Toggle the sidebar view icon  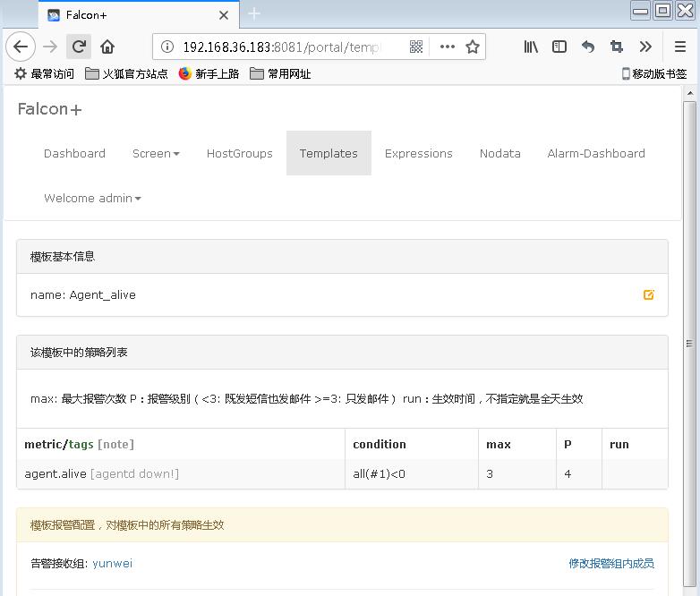pyautogui.click(x=559, y=47)
